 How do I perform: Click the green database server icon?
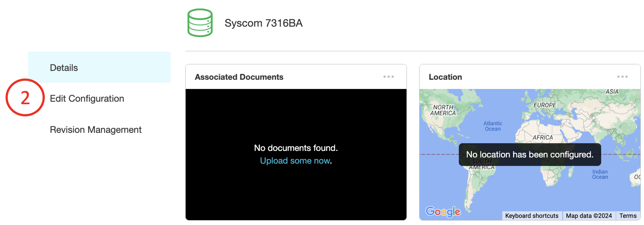pyautogui.click(x=200, y=23)
